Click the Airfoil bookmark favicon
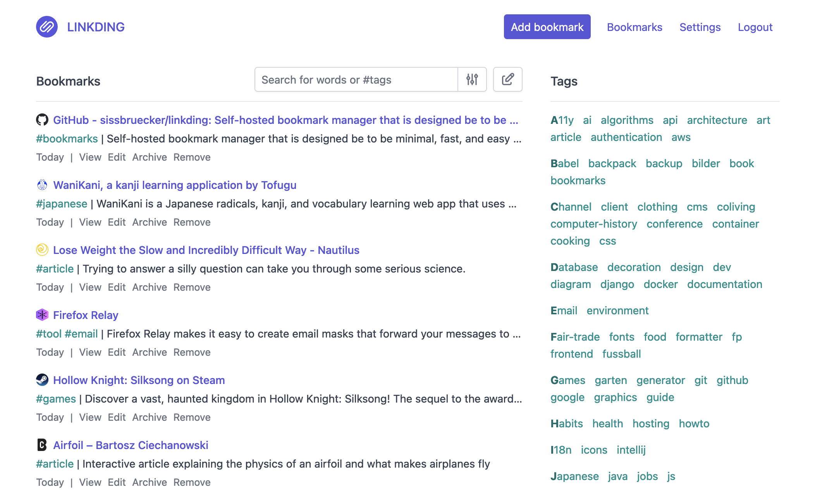This screenshot has width=815, height=504. click(x=42, y=445)
